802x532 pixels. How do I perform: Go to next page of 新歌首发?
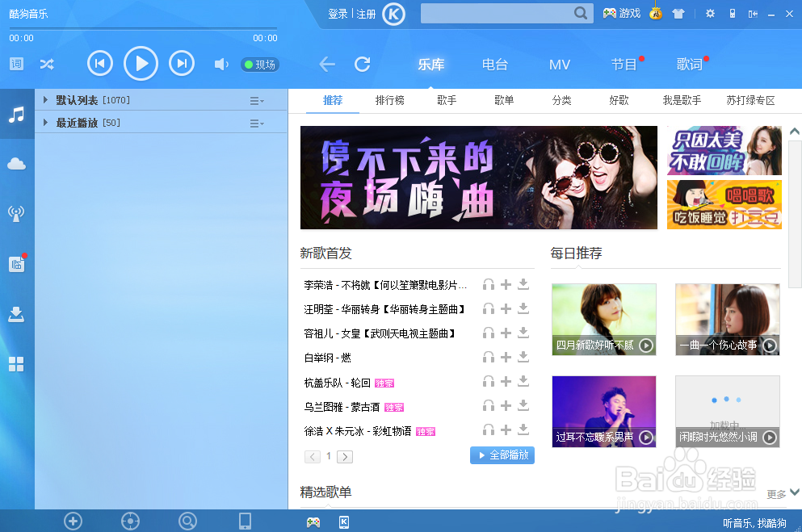(345, 456)
